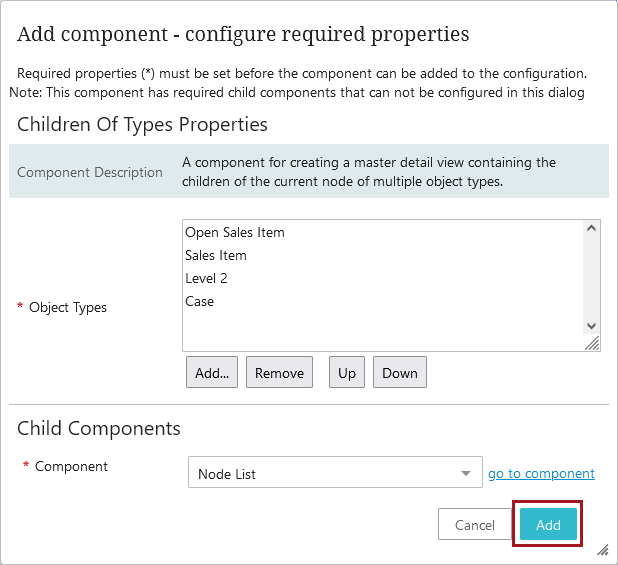
Task: Open the Node List component dropdown
Action: [335, 472]
